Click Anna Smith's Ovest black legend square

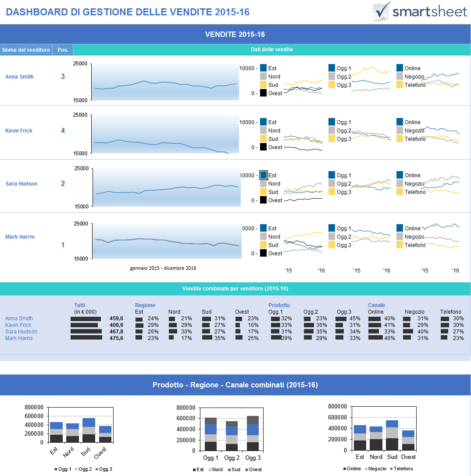click(264, 93)
